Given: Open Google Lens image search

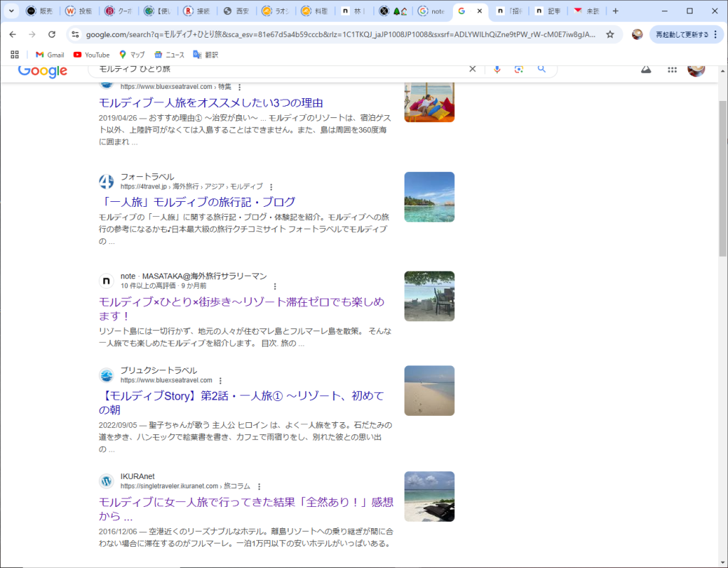Looking at the screenshot, I should (519, 69).
